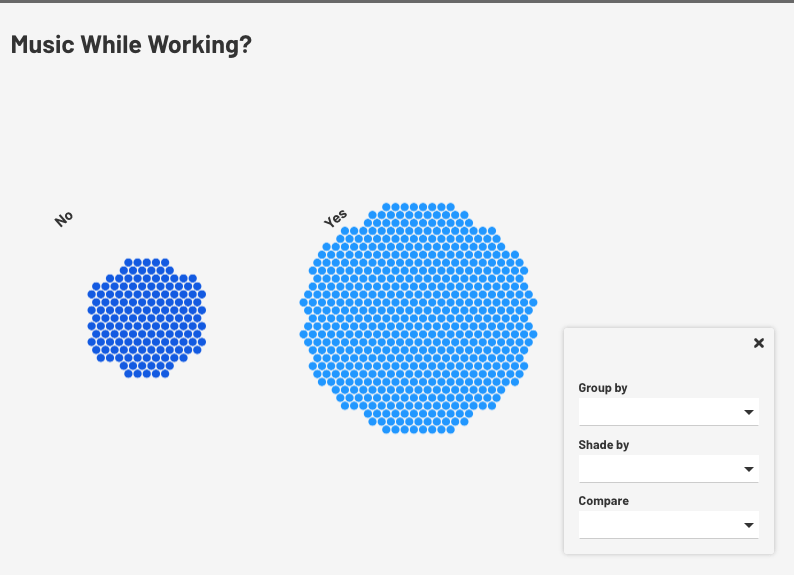Click the "Music While Working?" chart title

coord(131,45)
